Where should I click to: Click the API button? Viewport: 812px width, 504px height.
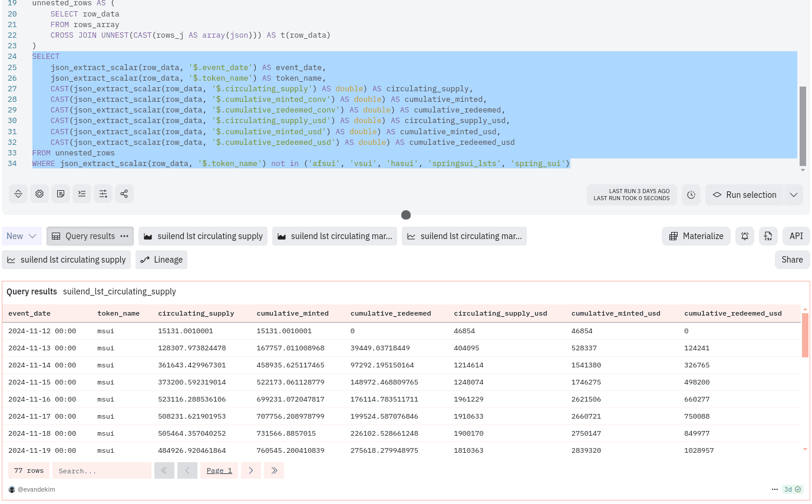coord(796,236)
